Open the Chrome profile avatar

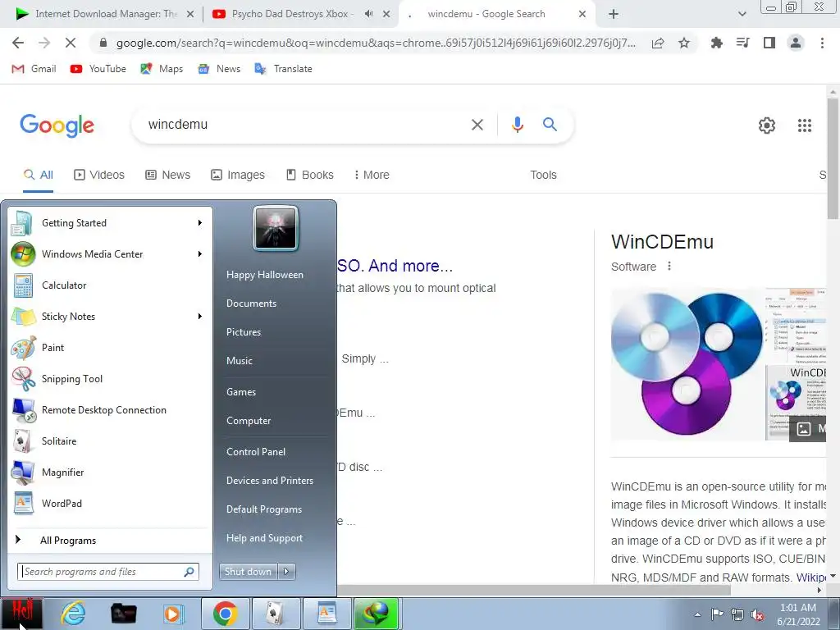click(796, 43)
